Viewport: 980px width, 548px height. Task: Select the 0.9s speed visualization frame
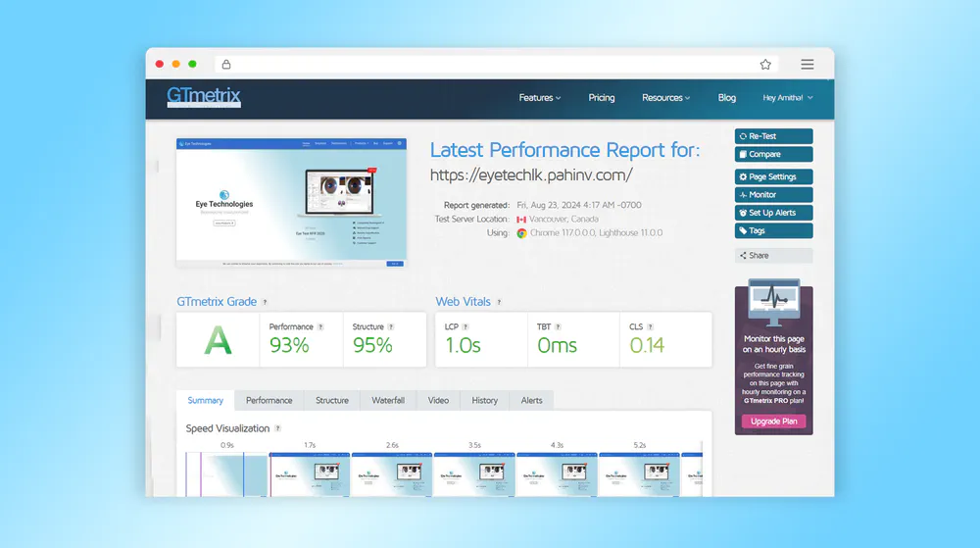[x=227, y=474]
